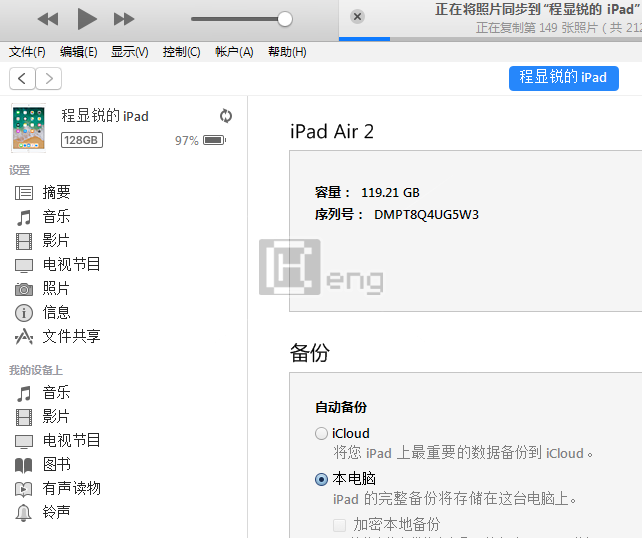Image resolution: width=642 pixels, height=538 pixels.
Task: Click the sync spinner icon beside device name
Action: point(226,116)
